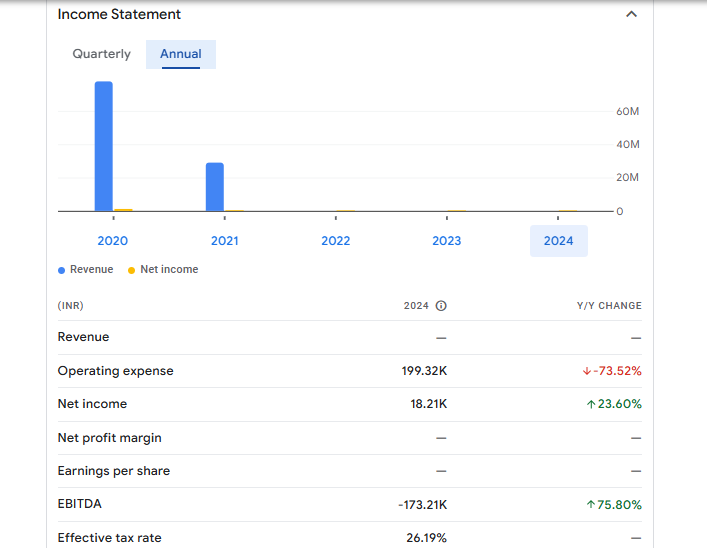Click the yellow Net income legend dot
Image resolution: width=707 pixels, height=548 pixels.
[x=131, y=270]
